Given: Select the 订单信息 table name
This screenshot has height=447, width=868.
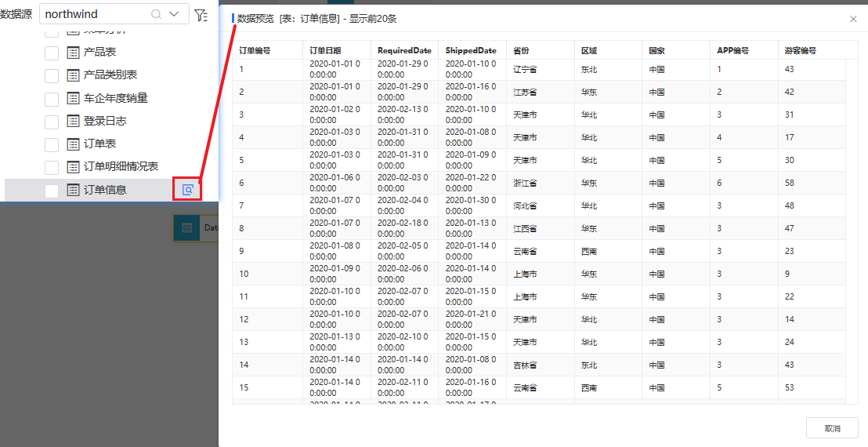Looking at the screenshot, I should point(105,190).
